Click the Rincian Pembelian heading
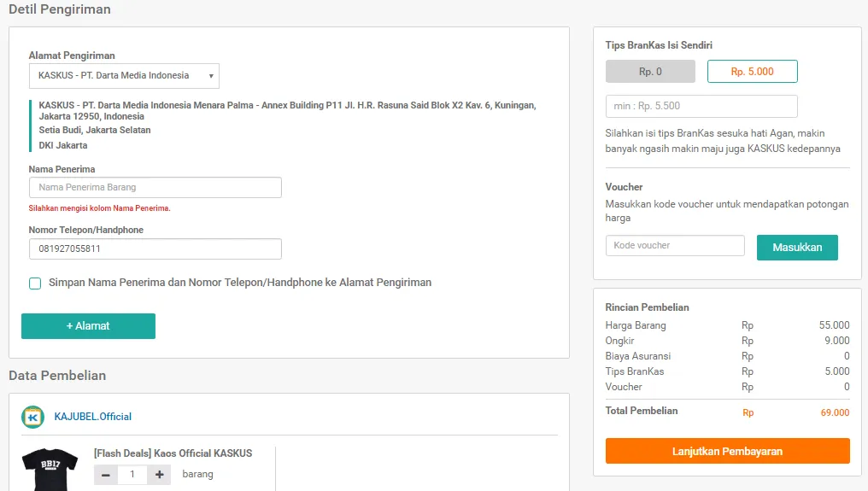Image resolution: width=868 pixels, height=491 pixels. (x=647, y=307)
